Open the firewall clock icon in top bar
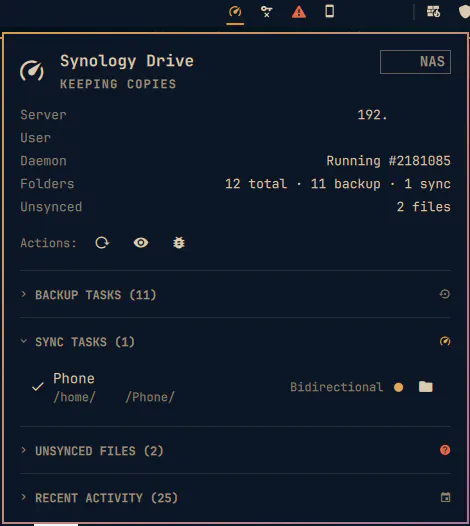Screen dimensions: 470x526 pos(433,12)
